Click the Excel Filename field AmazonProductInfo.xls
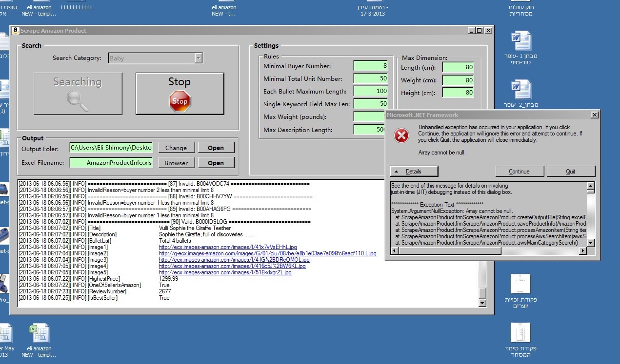 point(111,162)
